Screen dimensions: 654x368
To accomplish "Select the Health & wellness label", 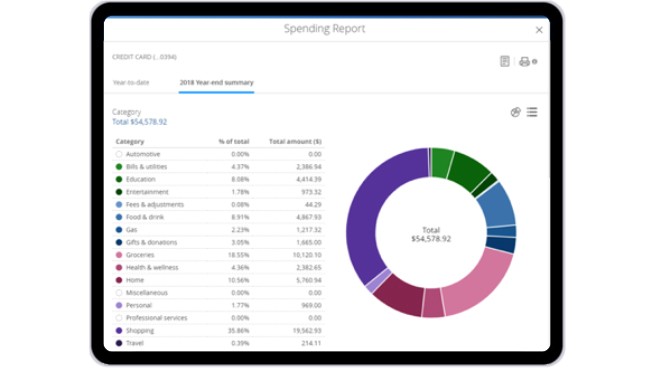I will pyautogui.click(x=152, y=267).
